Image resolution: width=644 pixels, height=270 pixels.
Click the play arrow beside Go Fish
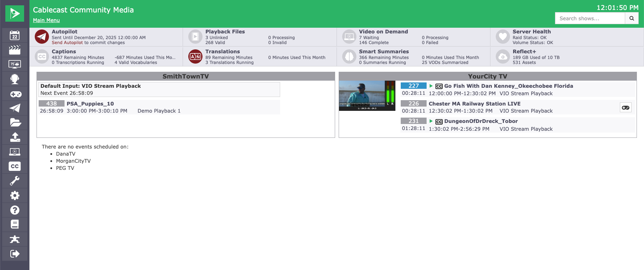[431, 86]
